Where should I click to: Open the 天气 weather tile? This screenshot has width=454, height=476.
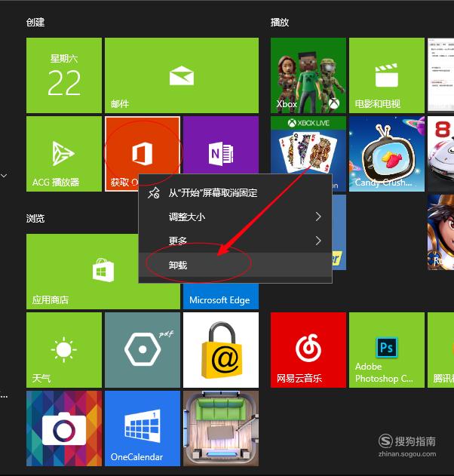[64, 350]
